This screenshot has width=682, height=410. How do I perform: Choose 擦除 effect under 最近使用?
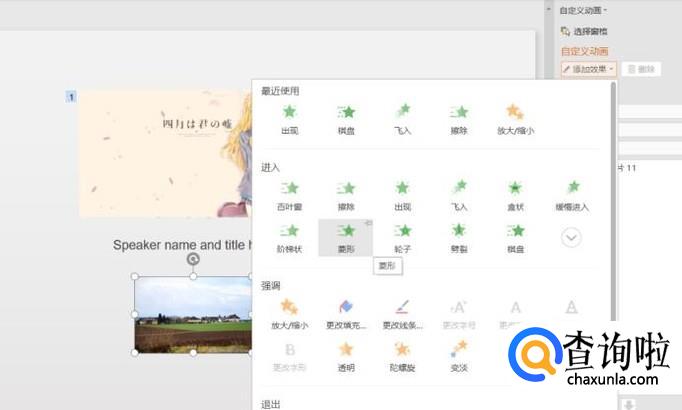[x=459, y=119]
